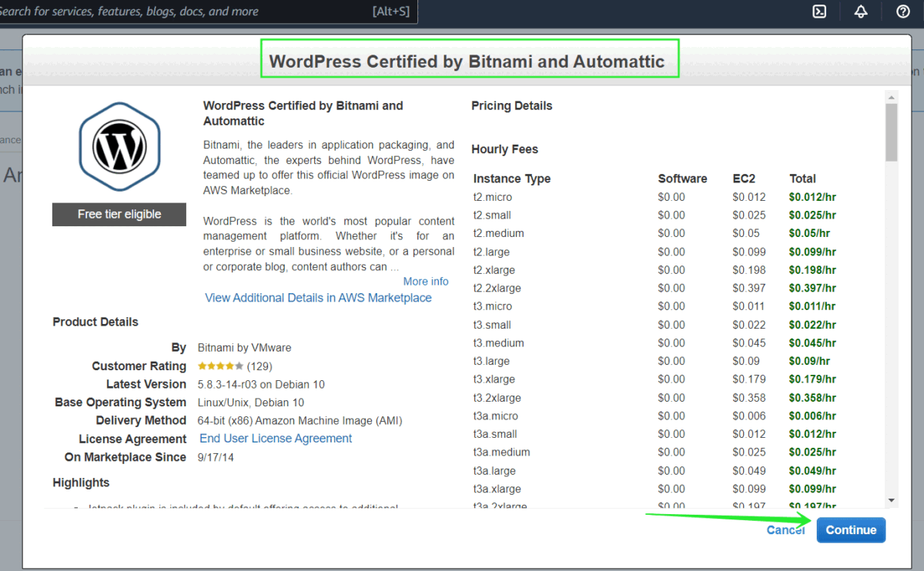The height and width of the screenshot is (571, 924).
Task: Click the WordPress logo image
Action: coord(119,146)
